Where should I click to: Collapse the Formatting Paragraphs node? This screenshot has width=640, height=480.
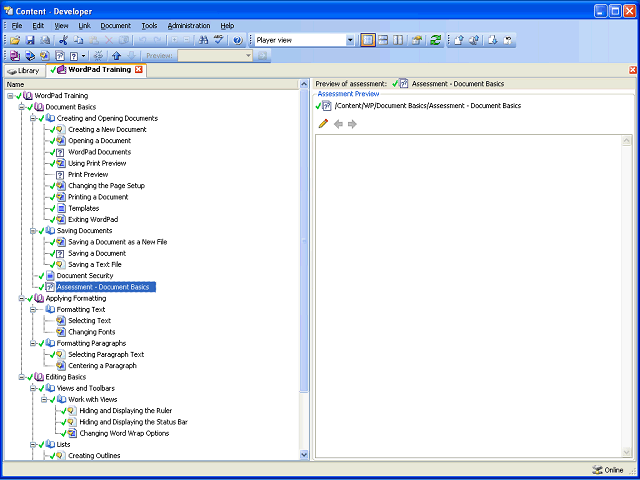click(x=33, y=343)
